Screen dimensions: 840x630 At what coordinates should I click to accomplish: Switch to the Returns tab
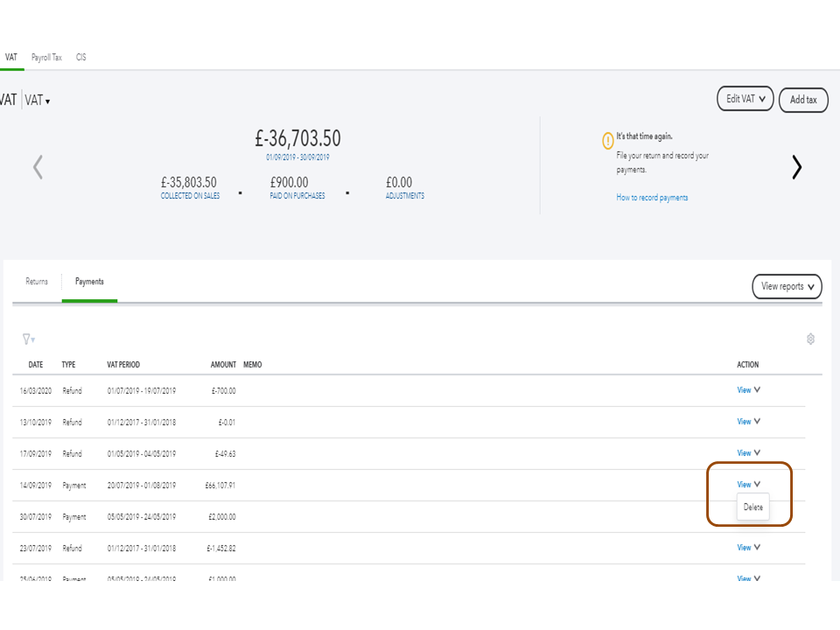[37, 282]
